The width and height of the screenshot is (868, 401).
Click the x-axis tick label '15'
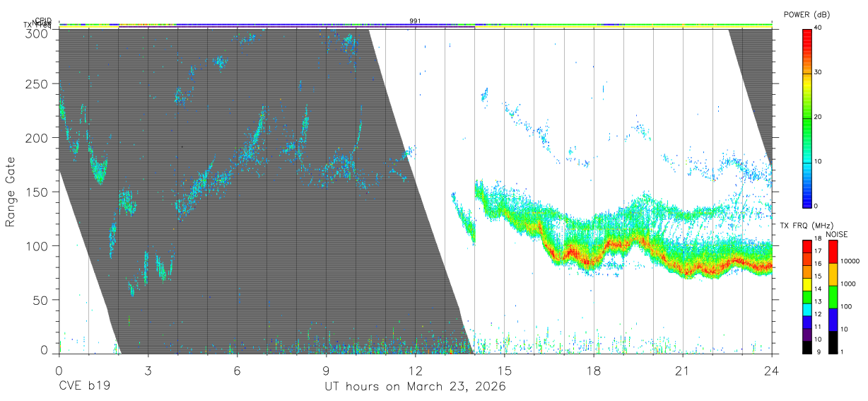pyautogui.click(x=505, y=371)
